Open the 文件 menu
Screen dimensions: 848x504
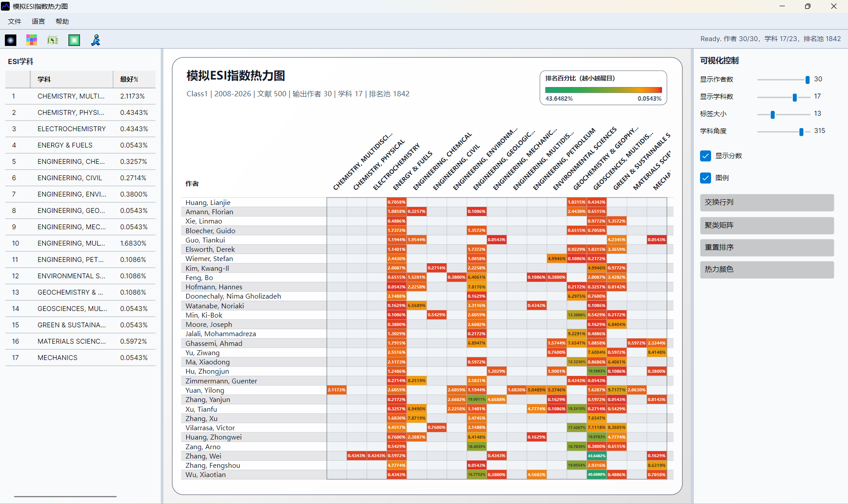pyautogui.click(x=15, y=21)
